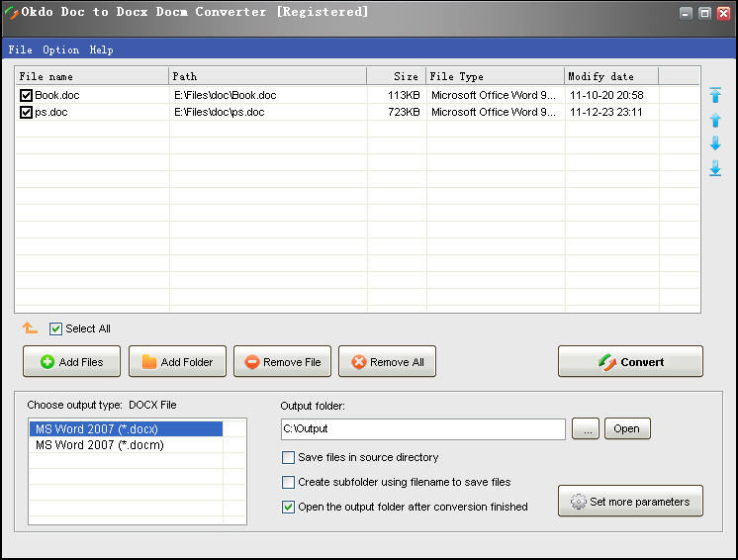Select MS Word 2007 (*.docx) output type
The width and height of the screenshot is (738, 560).
pos(126,429)
